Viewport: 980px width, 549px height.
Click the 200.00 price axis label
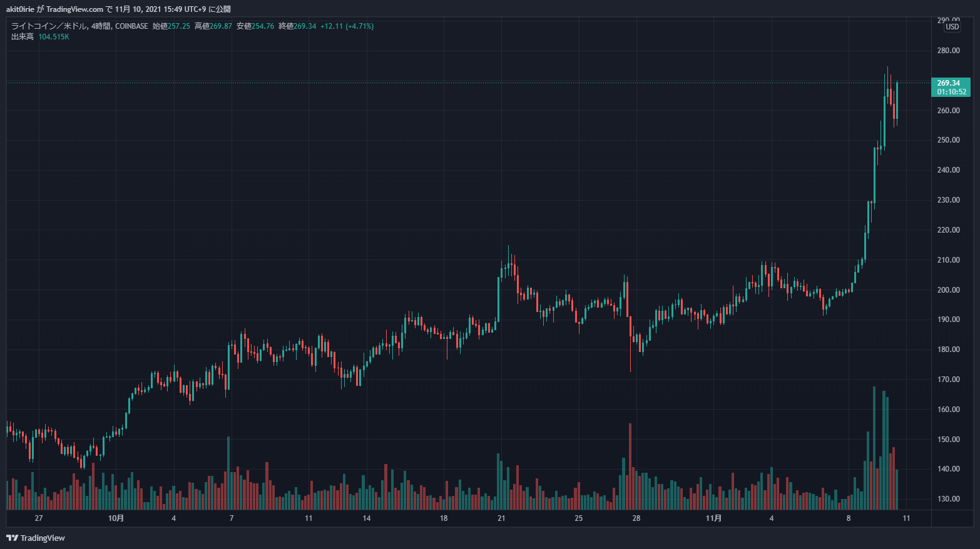point(948,290)
